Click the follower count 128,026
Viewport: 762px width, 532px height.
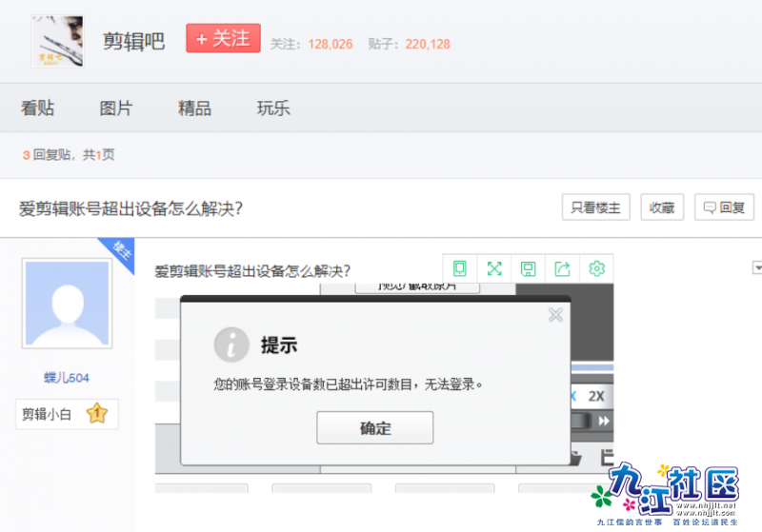(330, 44)
